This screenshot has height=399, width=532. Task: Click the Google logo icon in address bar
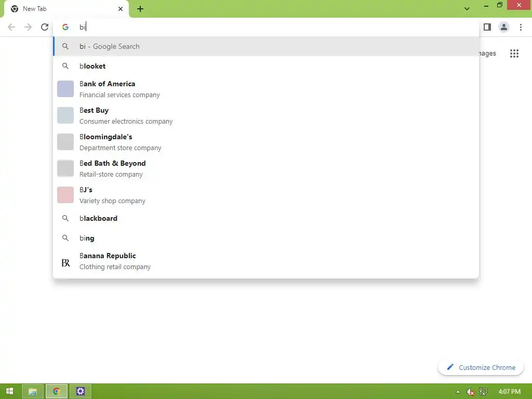tap(65, 27)
